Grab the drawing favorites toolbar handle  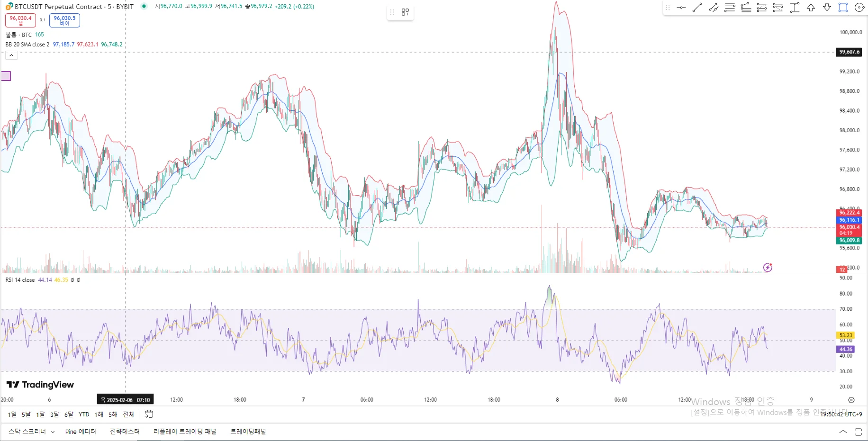pos(668,8)
